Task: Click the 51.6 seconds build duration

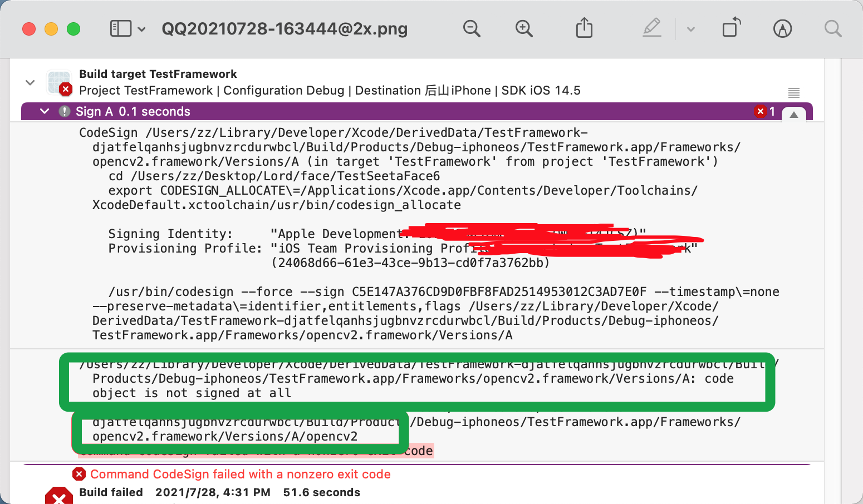Action: [x=322, y=492]
